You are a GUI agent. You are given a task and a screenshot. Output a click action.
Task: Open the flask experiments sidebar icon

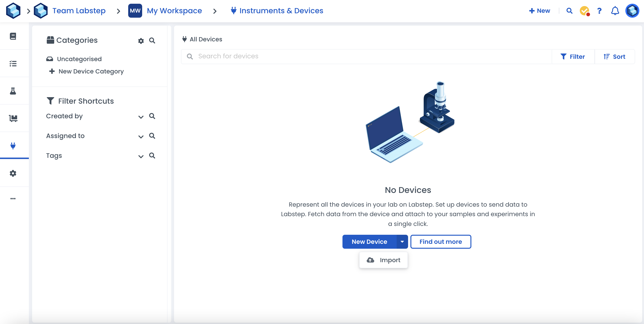click(x=13, y=91)
